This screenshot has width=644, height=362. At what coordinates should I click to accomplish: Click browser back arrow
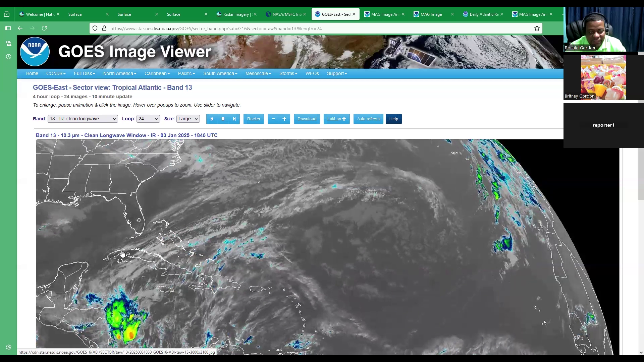[20, 28]
